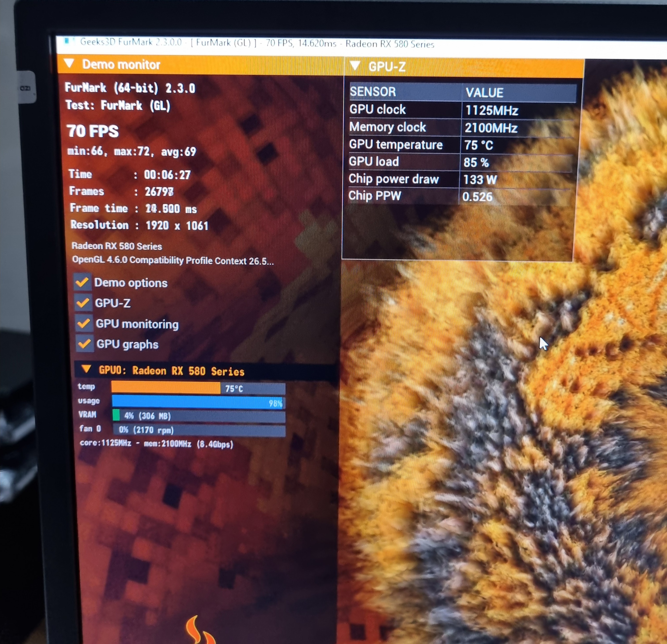Click the 85 % GPU load value
The height and width of the screenshot is (644, 667).
[x=476, y=163]
